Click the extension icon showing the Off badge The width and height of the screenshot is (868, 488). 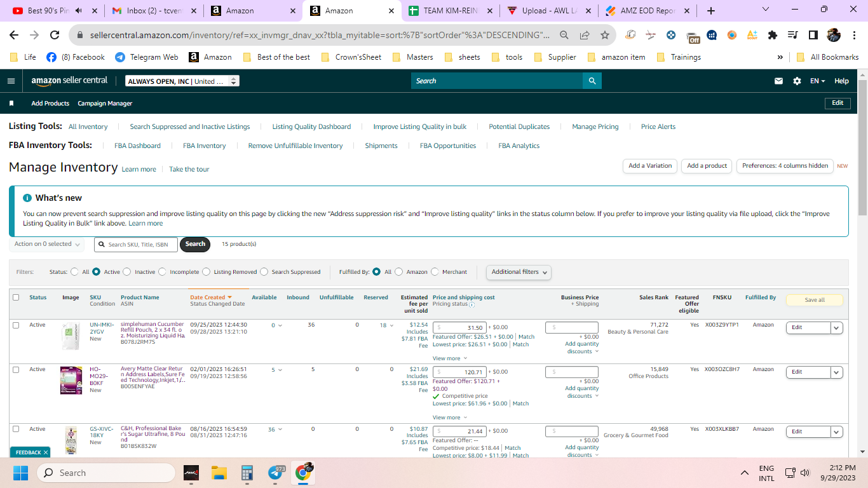pos(693,36)
